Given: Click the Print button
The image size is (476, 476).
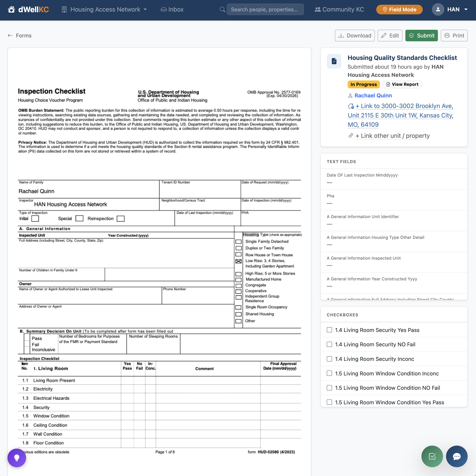Looking at the screenshot, I should 454,36.
